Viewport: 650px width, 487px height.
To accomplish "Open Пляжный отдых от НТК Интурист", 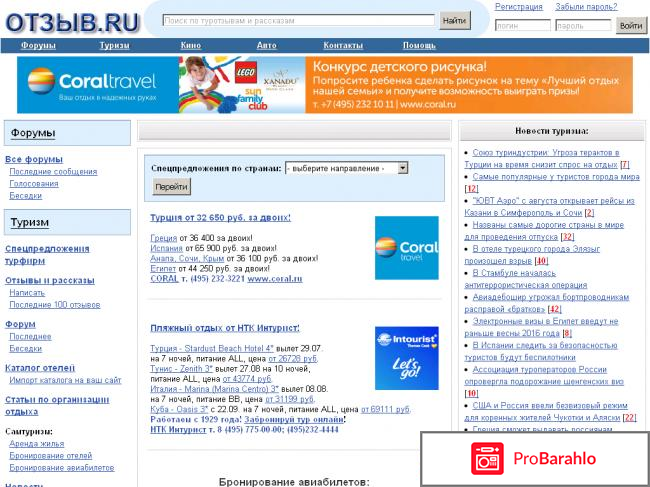I will [225, 328].
